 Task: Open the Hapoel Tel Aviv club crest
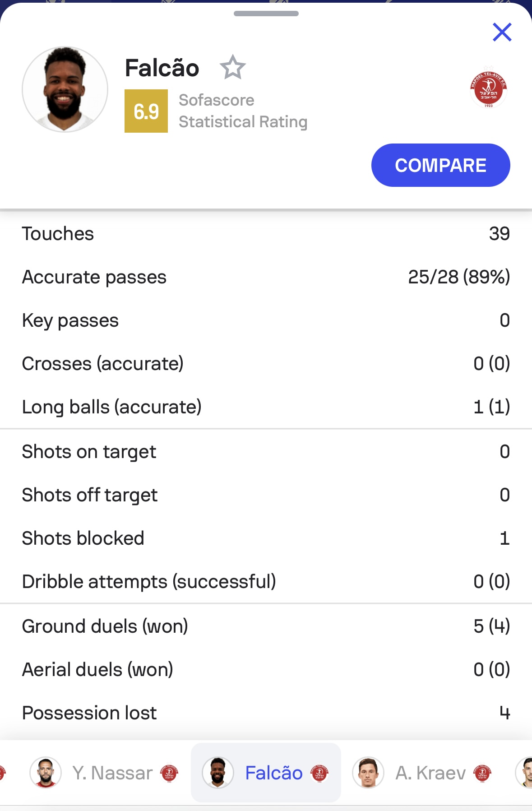pos(489,89)
